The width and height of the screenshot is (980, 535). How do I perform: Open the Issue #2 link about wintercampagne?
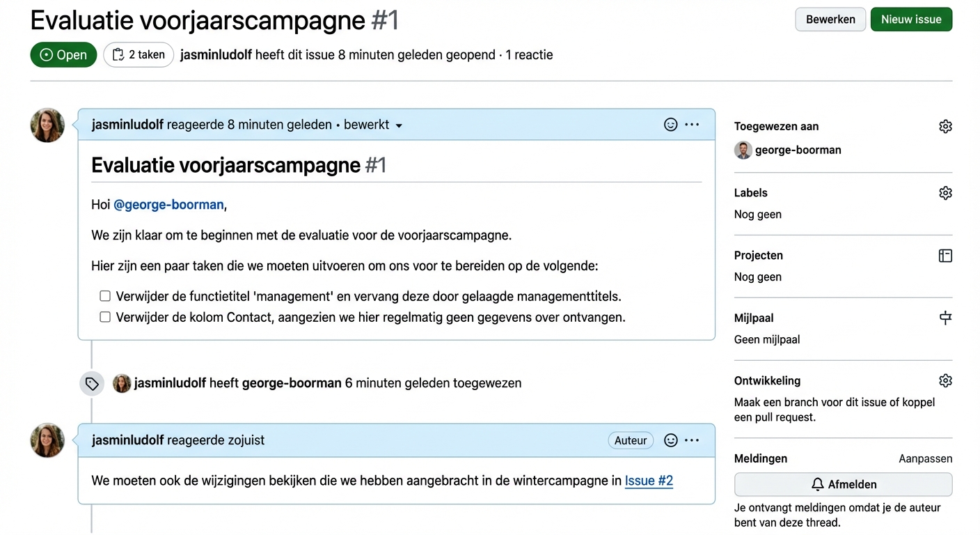[649, 481]
